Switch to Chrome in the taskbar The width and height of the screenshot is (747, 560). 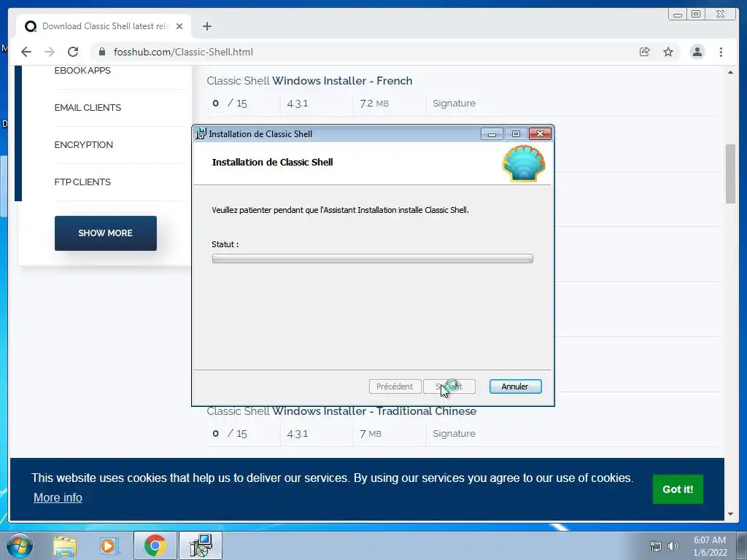[x=155, y=545]
